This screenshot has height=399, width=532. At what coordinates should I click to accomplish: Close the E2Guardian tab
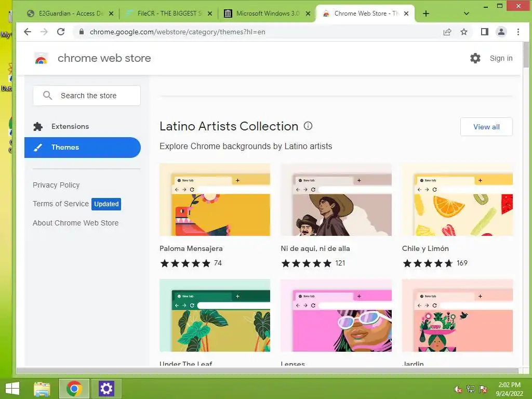(111, 14)
